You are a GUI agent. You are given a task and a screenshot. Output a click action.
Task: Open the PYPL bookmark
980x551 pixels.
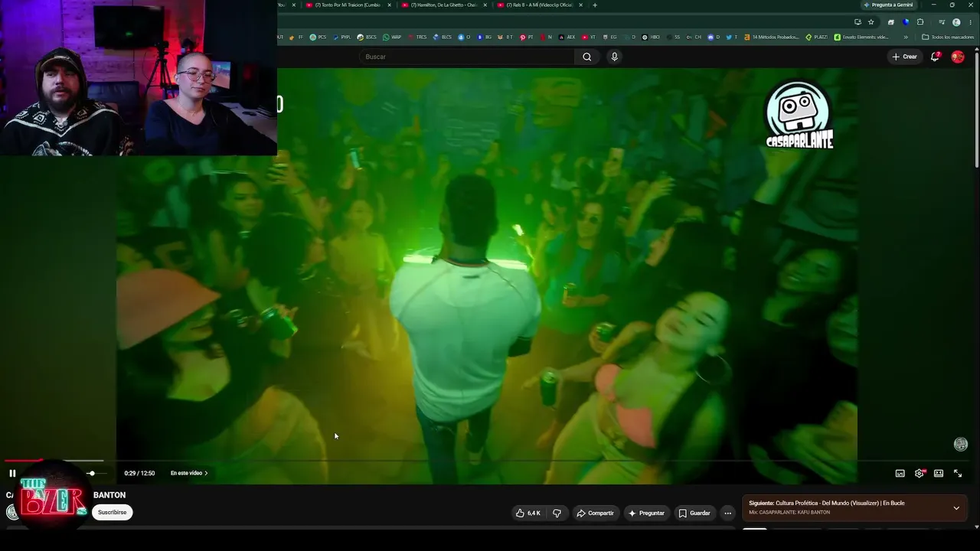tap(341, 37)
